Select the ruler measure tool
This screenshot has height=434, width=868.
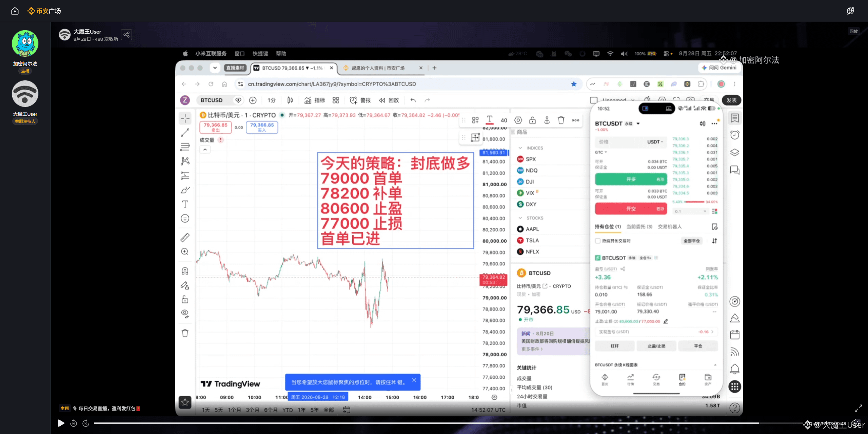click(185, 237)
